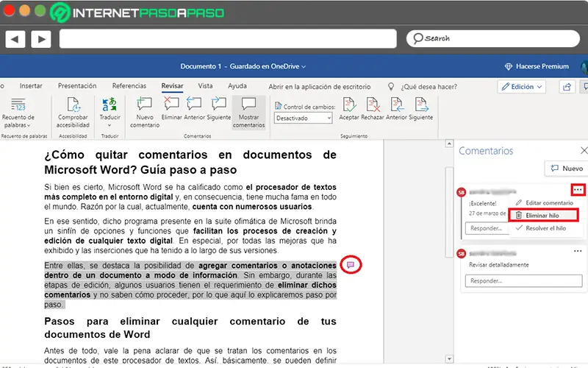Open the first comment's three-dot menu

click(x=578, y=190)
